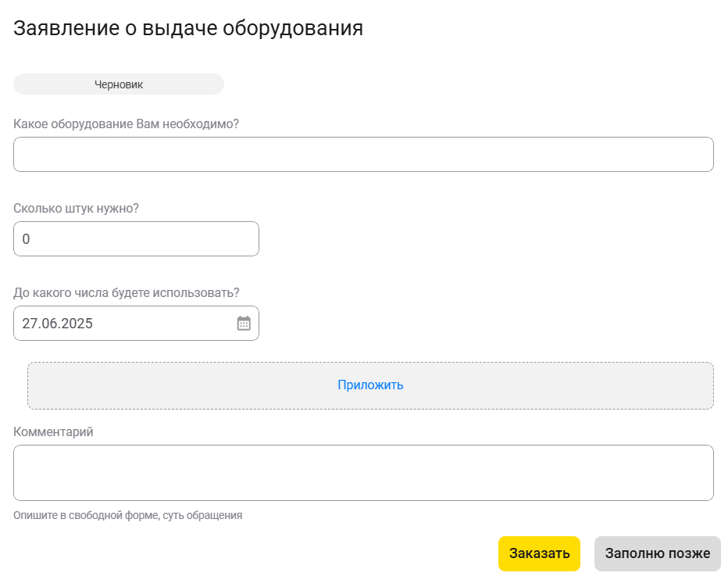Click the right end of the equipment input field
Image resolution: width=728 pixels, height=587 pixels.
[687, 155]
